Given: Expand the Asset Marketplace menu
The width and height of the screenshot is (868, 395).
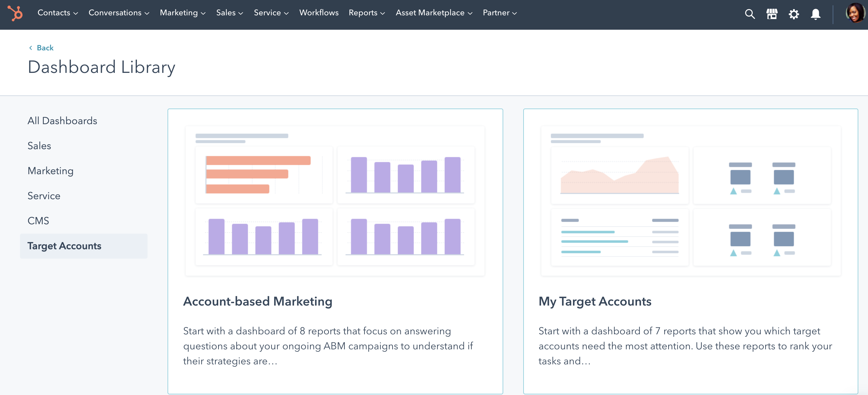Looking at the screenshot, I should [434, 13].
